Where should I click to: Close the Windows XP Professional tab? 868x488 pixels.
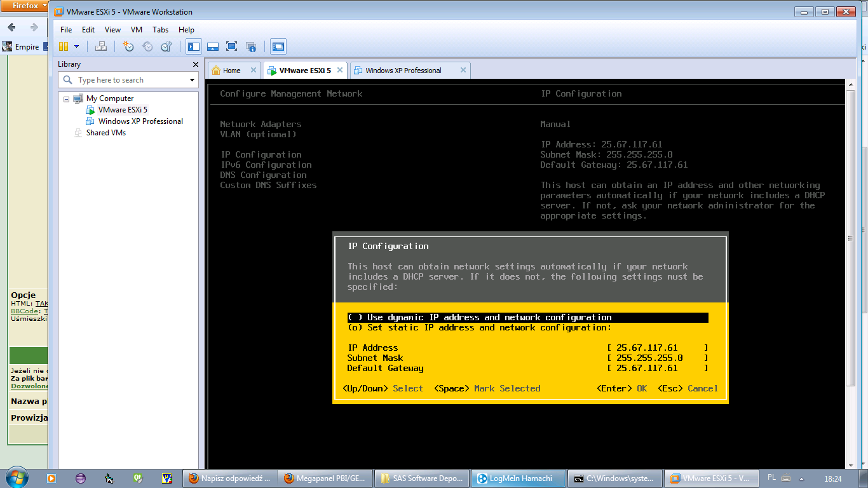tap(463, 71)
